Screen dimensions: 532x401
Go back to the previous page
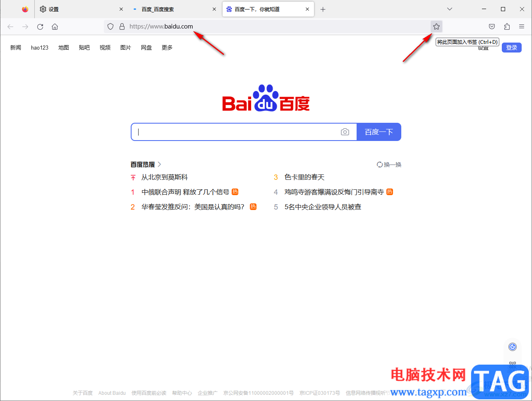click(x=10, y=26)
